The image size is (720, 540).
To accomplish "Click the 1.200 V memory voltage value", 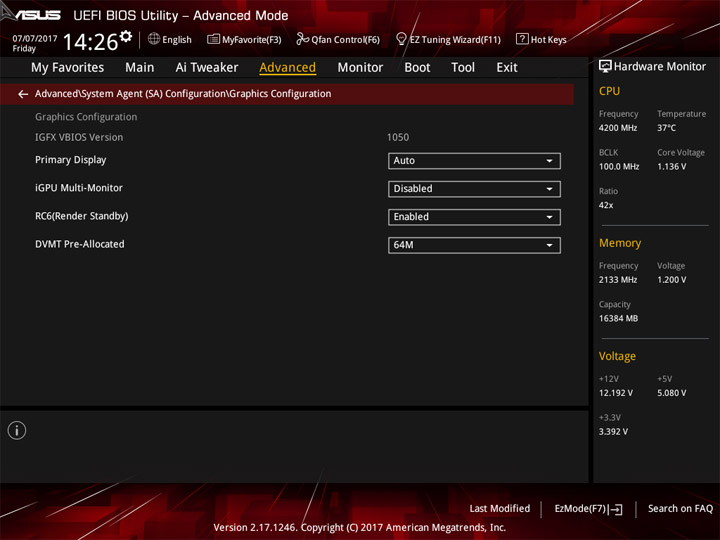I will pos(672,280).
